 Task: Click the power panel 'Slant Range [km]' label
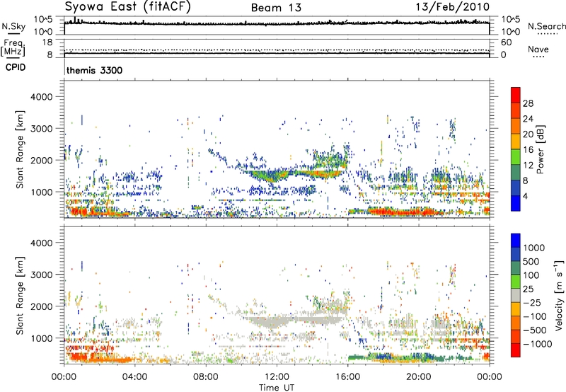click(x=20, y=149)
